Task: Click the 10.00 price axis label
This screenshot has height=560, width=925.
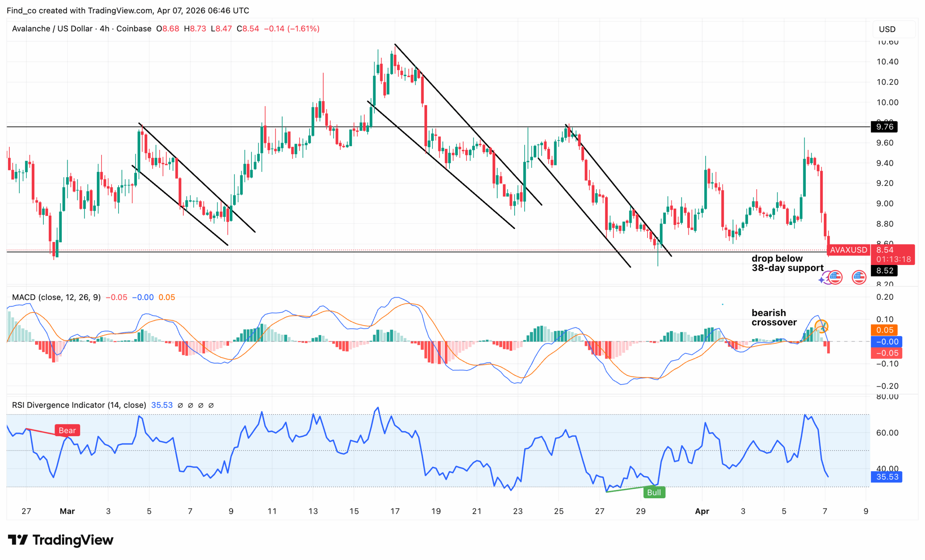Action: pos(887,102)
